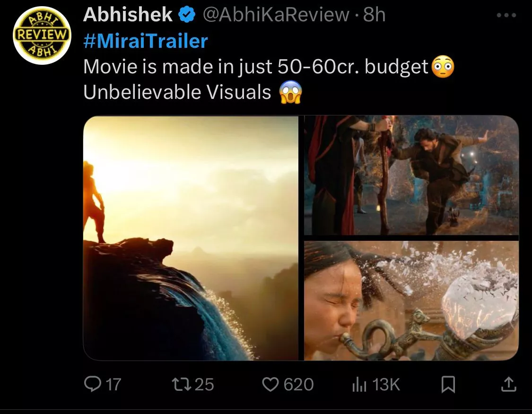Screen dimensions: 532x414
Task: Click the @AbhiKaReview handle
Action: [x=276, y=15]
